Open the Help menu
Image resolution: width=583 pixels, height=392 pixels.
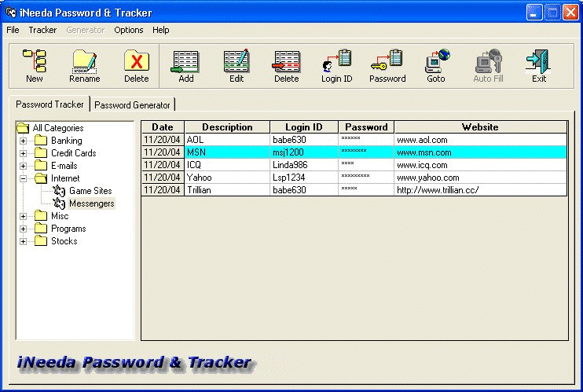coord(160,30)
